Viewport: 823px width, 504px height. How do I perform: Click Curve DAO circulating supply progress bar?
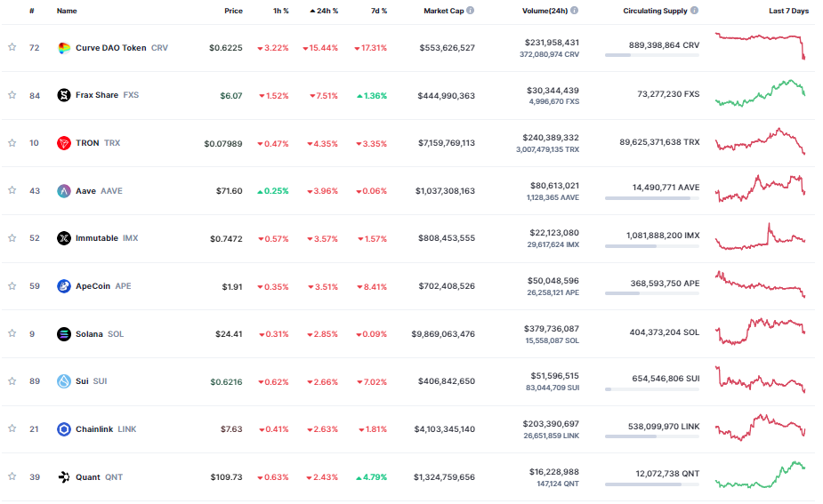coord(652,55)
